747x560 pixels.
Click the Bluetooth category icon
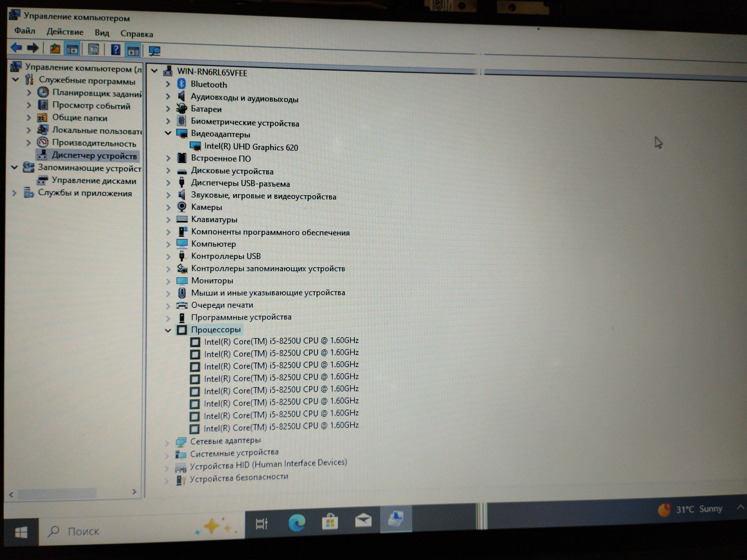coord(181,84)
